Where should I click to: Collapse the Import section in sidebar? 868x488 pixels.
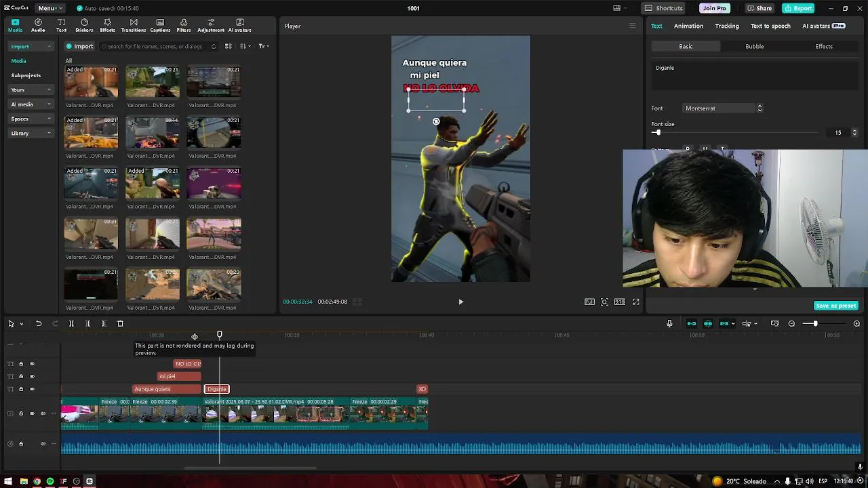click(x=31, y=46)
